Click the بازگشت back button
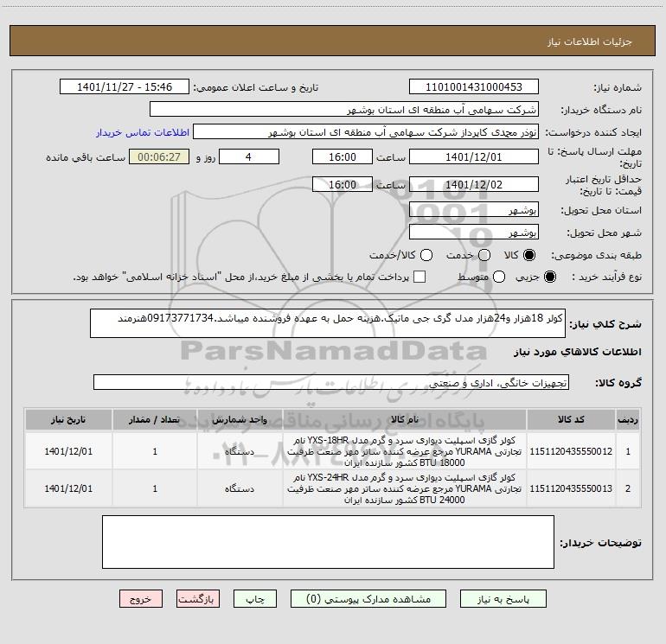Image resolution: width=666 pixels, height=644 pixels. tap(198, 599)
